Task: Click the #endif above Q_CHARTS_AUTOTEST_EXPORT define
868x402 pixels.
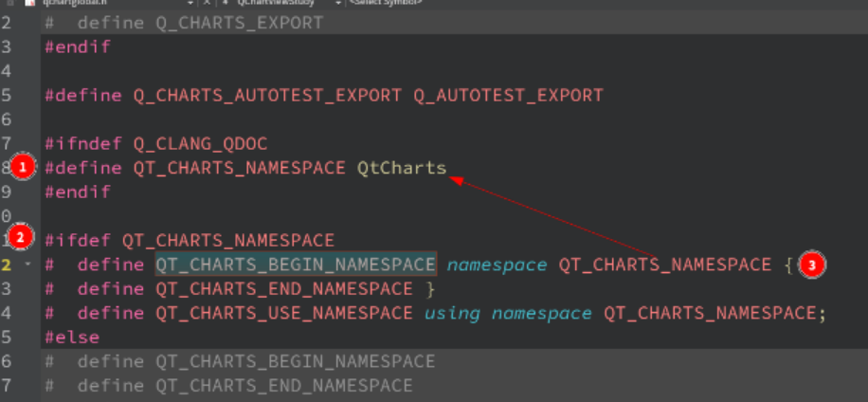Action: pos(78,47)
